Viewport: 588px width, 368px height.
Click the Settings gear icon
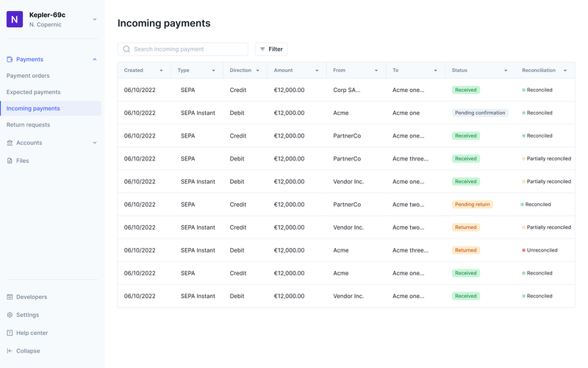(x=10, y=315)
